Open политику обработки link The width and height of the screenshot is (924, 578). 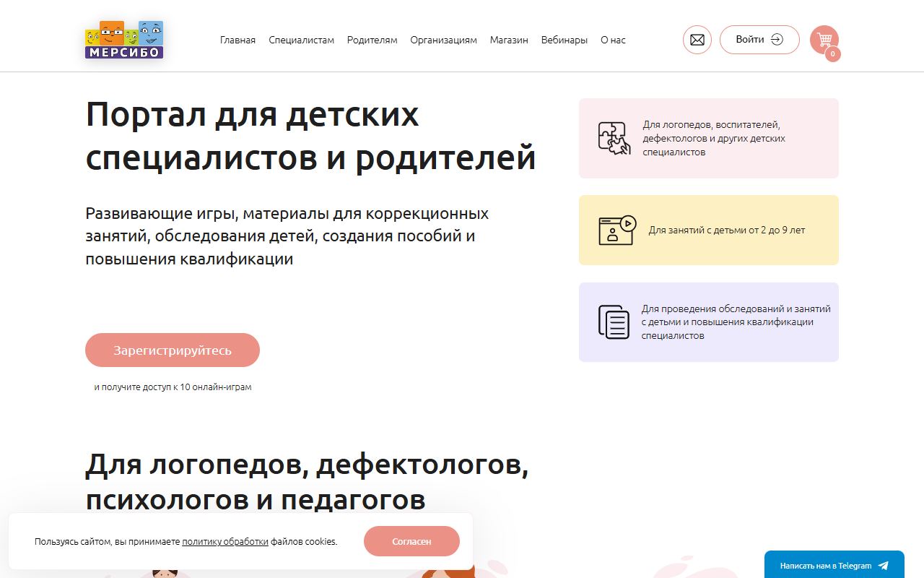[x=225, y=541]
